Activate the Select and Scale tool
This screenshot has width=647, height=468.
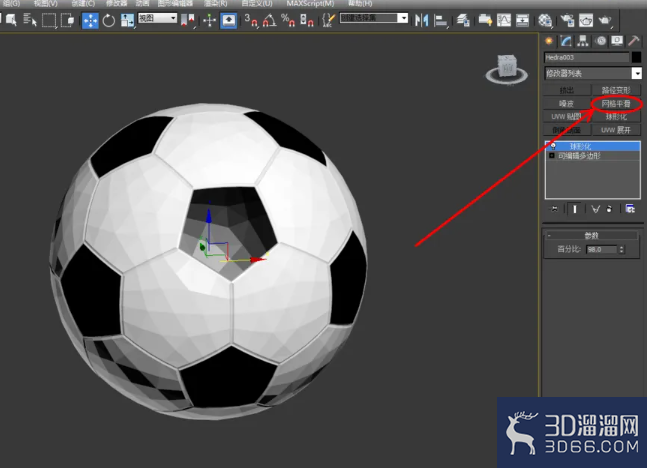[127, 20]
